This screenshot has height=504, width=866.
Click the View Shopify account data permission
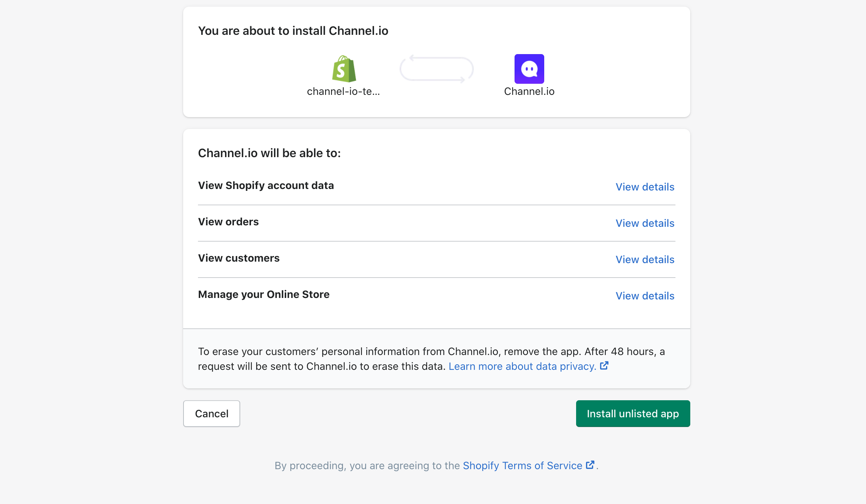(x=266, y=185)
